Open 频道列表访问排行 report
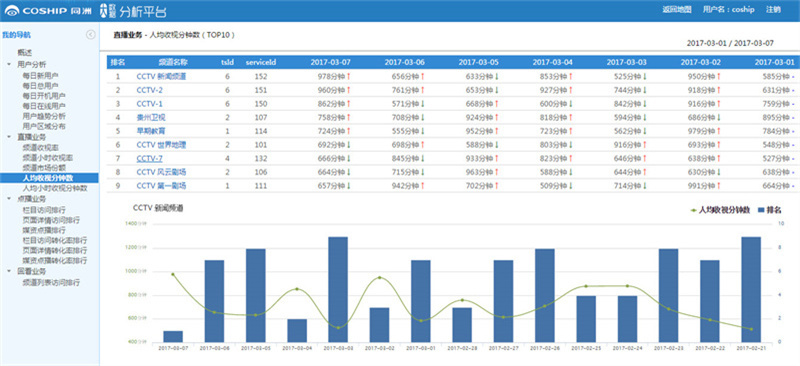 (x=51, y=282)
